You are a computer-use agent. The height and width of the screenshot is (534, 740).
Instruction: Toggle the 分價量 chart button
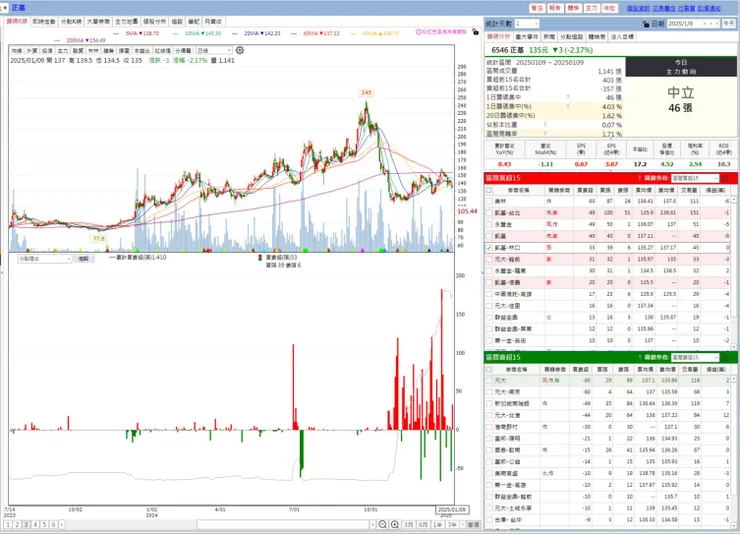click(183, 50)
